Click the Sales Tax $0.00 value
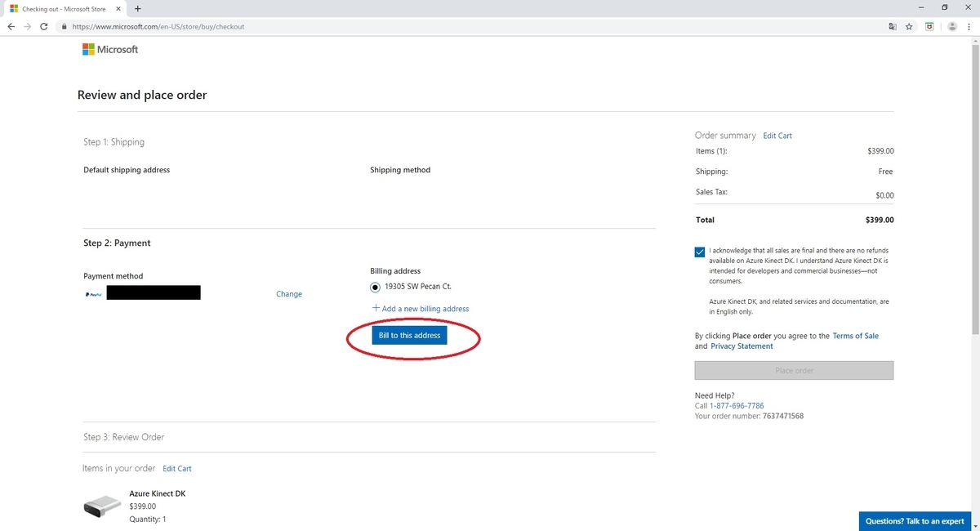Screen dimensions: 980x531 coord(884,196)
